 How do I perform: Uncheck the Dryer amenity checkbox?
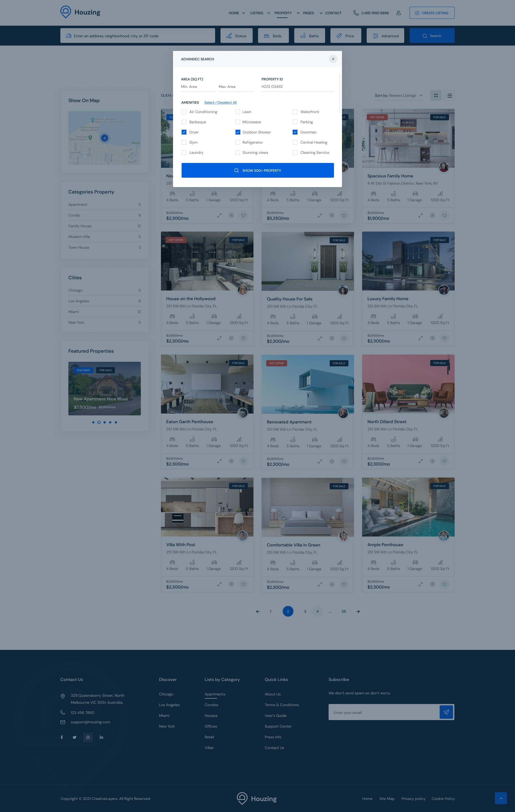pyautogui.click(x=184, y=132)
